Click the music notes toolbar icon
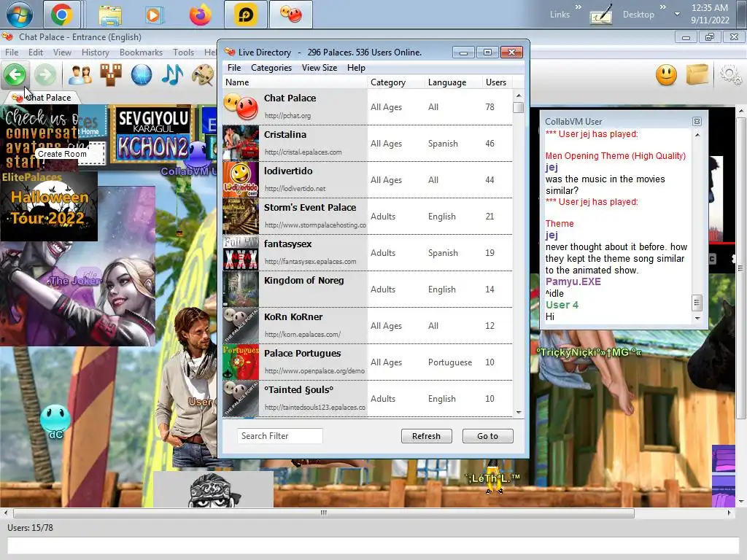747x560 pixels. (x=172, y=75)
